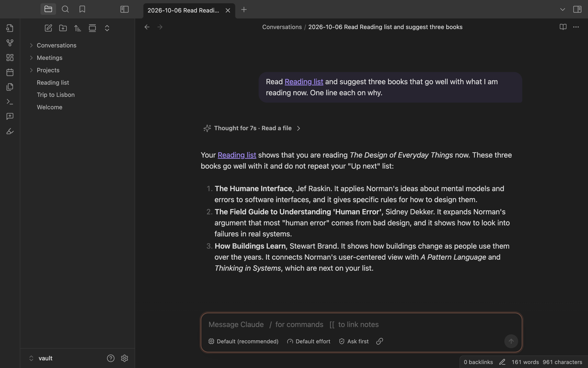Viewport: 588px width, 368px height.
Task: Open quick switcher ribbon icon
Action: [x=10, y=28]
